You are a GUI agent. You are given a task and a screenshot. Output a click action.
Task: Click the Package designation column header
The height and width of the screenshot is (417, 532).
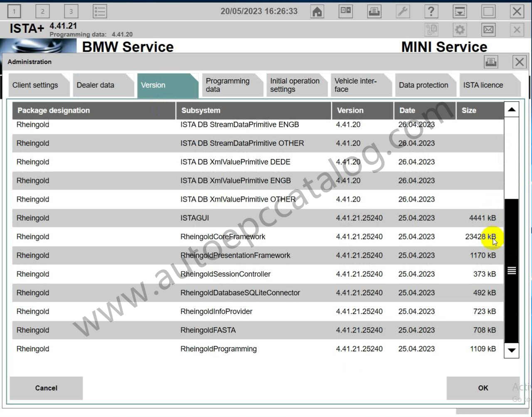click(x=94, y=111)
